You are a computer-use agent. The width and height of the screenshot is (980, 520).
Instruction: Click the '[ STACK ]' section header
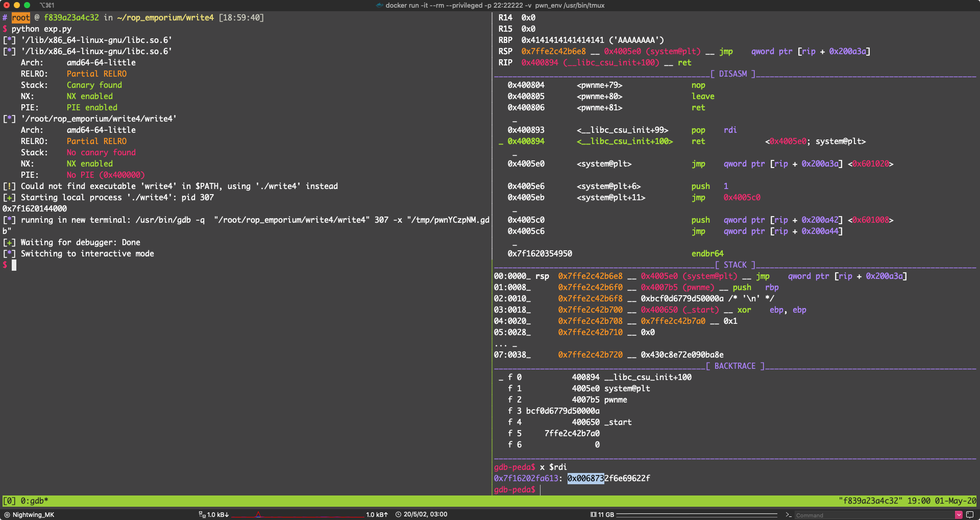[735, 265]
